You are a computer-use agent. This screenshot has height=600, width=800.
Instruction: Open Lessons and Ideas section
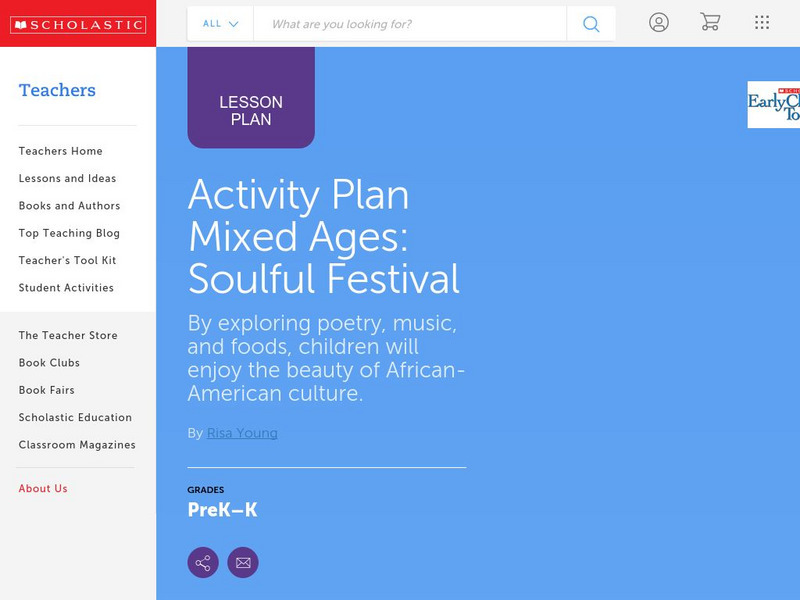(x=65, y=178)
